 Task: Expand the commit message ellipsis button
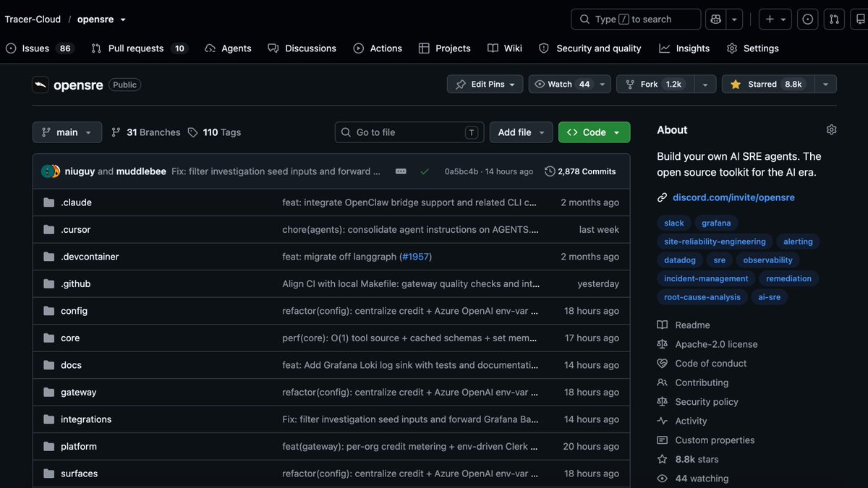[x=401, y=171]
